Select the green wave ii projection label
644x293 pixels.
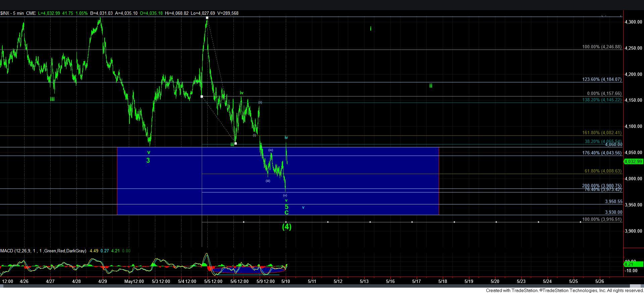pyautogui.click(x=431, y=86)
